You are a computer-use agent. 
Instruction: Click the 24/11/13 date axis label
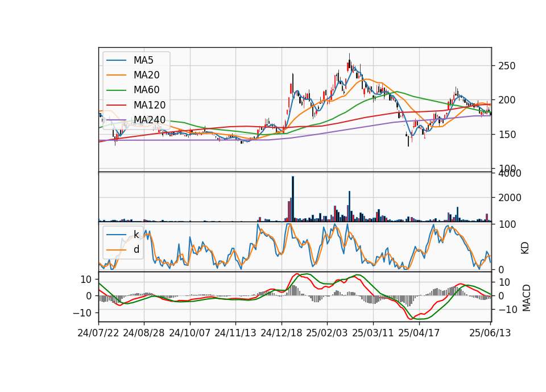[x=235, y=333]
